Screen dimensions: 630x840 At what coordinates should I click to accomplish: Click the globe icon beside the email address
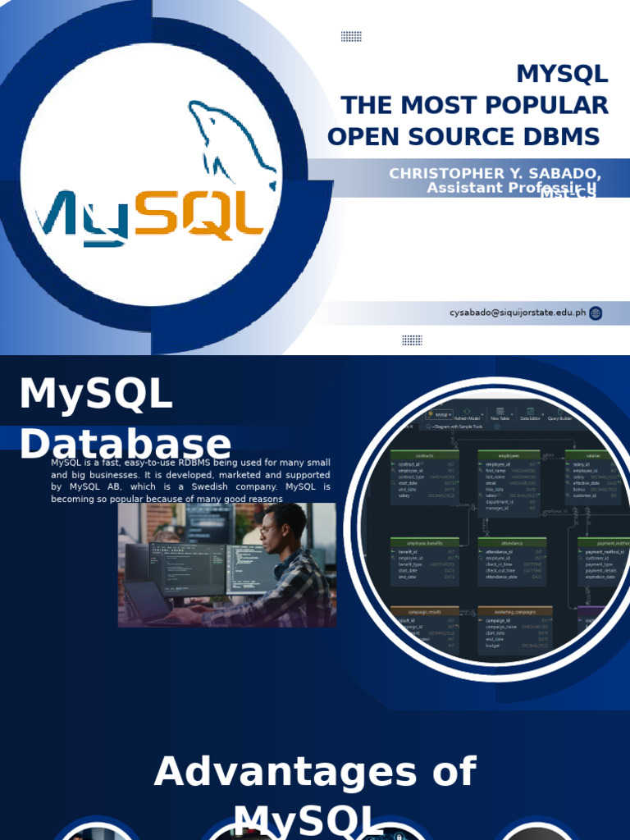(596, 313)
